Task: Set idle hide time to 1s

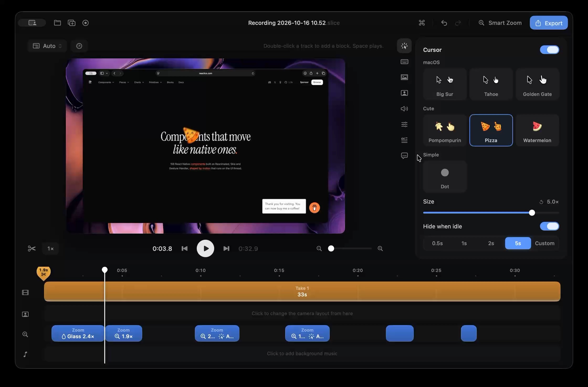Action: (464, 243)
